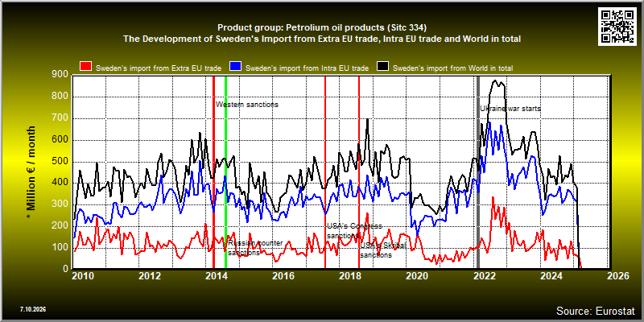Viewport: 644px width, 322px height.
Task: Click the 2022 x-axis label
Action: (485, 276)
